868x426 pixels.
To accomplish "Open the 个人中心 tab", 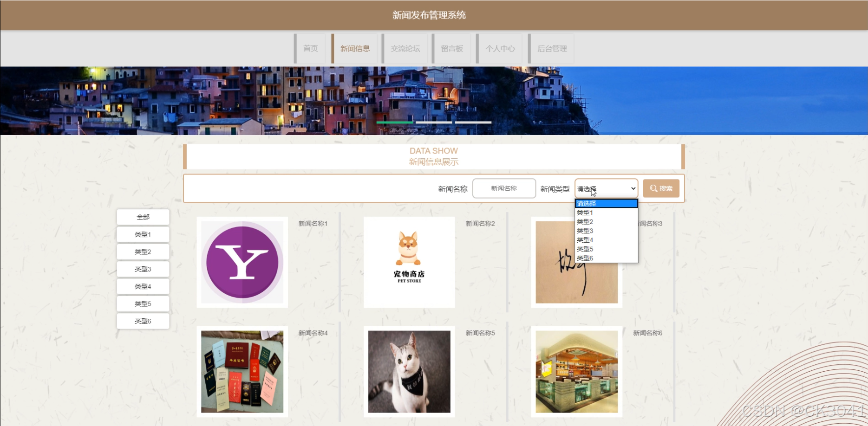I will 500,49.
